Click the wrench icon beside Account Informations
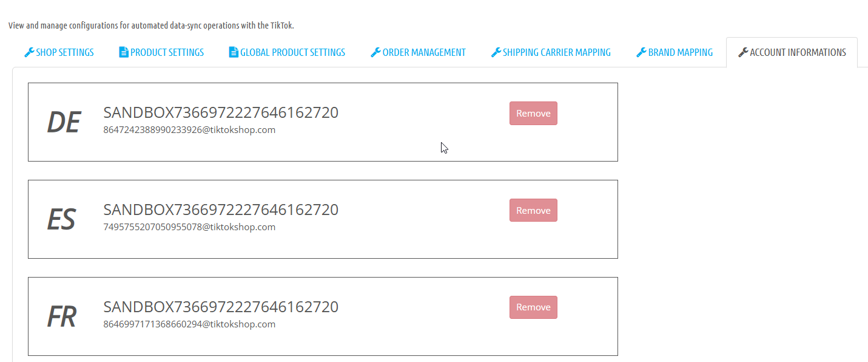Image resolution: width=868 pixels, height=362 pixels. click(x=743, y=52)
